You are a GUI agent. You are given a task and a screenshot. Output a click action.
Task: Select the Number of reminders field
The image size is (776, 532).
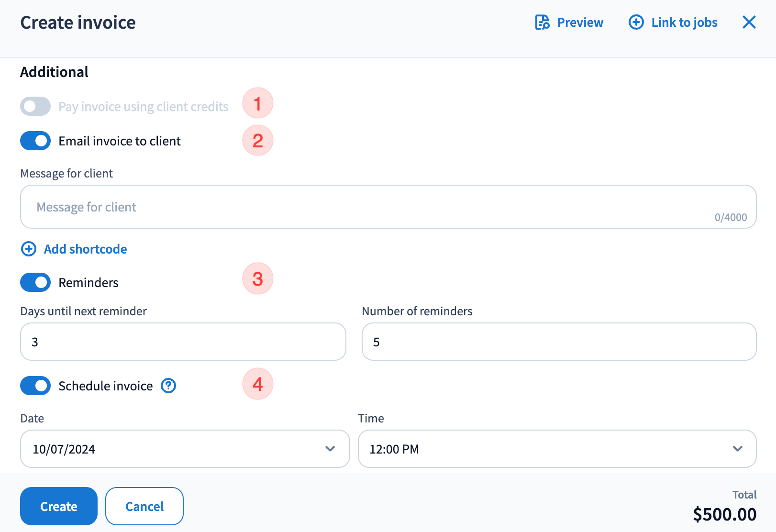(x=559, y=342)
